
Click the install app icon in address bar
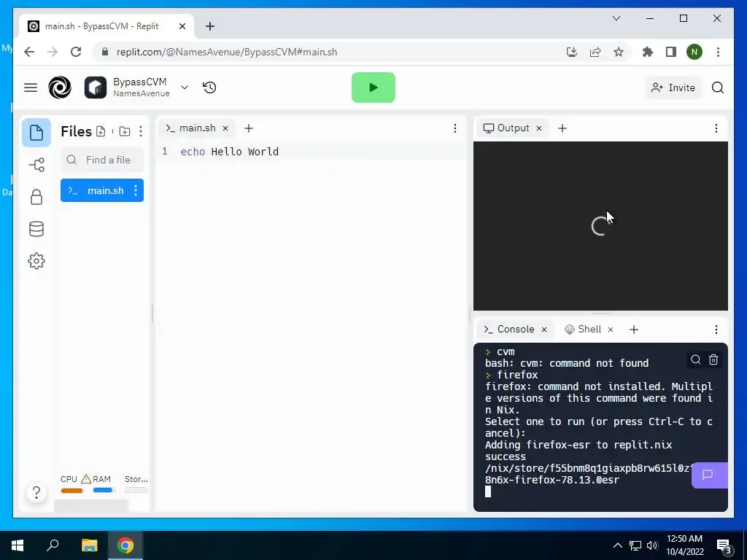(x=572, y=52)
